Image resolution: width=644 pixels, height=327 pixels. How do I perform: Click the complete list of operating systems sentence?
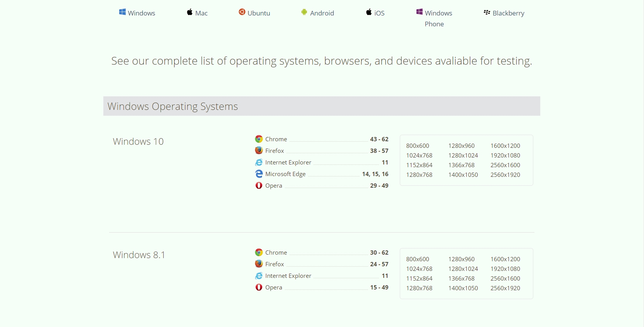(322, 61)
